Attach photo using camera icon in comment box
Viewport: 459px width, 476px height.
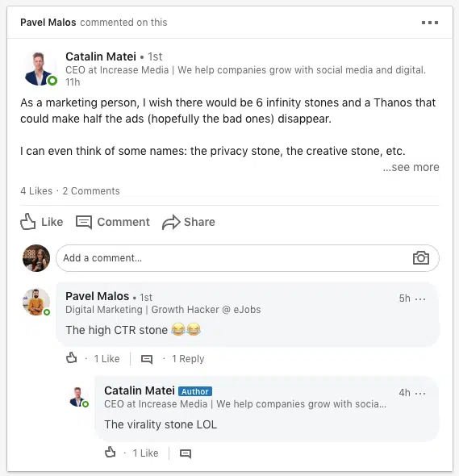tap(421, 258)
